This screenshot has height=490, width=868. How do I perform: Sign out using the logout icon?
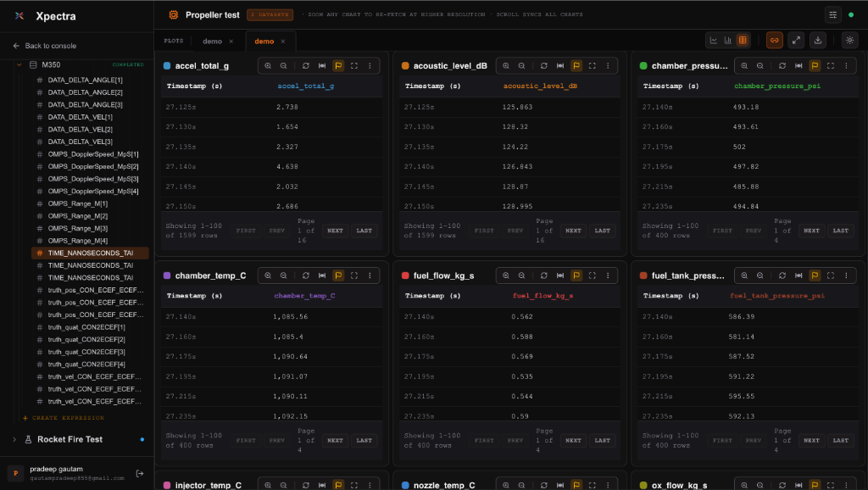[140, 473]
